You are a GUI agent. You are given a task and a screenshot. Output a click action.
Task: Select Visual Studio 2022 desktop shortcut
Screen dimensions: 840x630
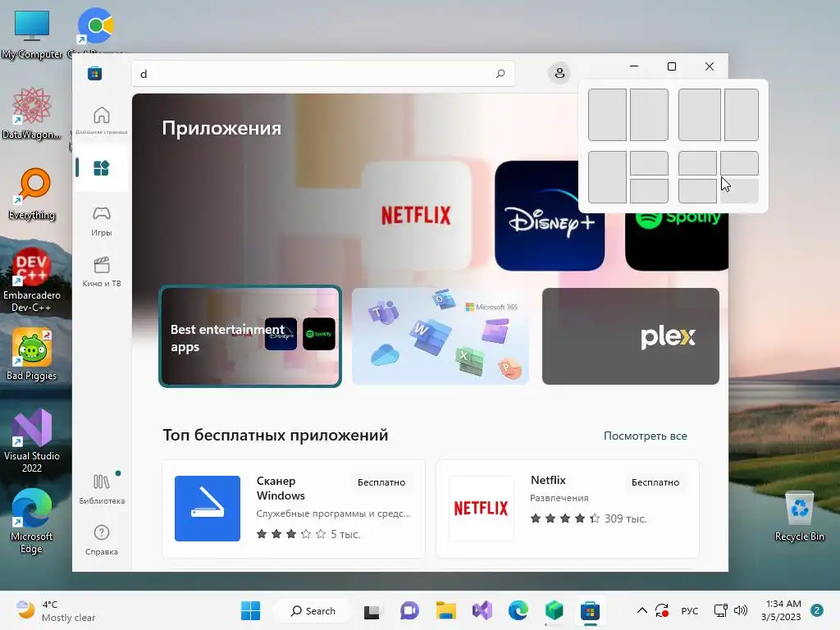point(32,441)
